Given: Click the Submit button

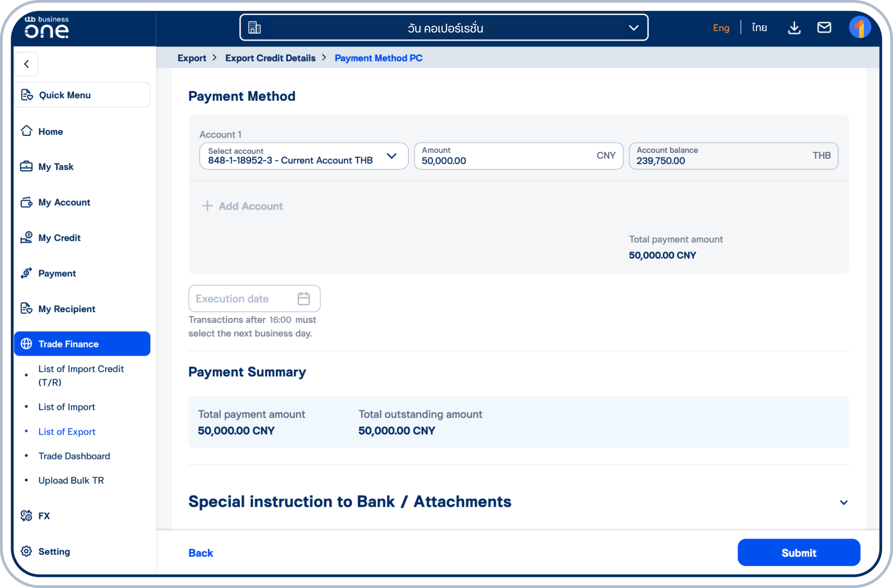Looking at the screenshot, I should pyautogui.click(x=798, y=552).
